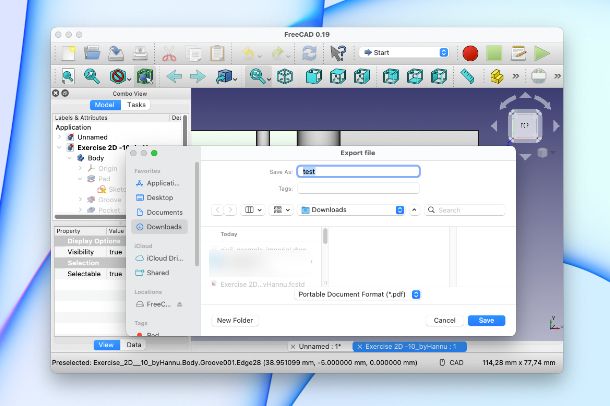Select the Rear view cube icon
The height and width of the screenshot is (406, 610).
click(x=391, y=76)
